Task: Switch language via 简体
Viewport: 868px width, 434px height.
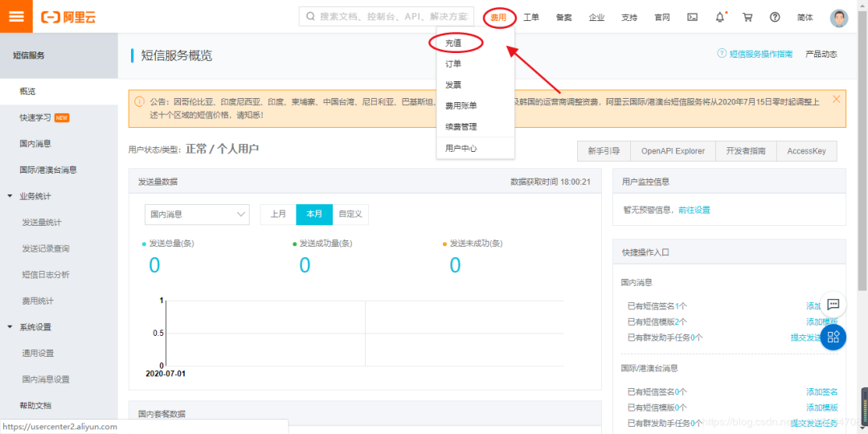Action: tap(805, 17)
